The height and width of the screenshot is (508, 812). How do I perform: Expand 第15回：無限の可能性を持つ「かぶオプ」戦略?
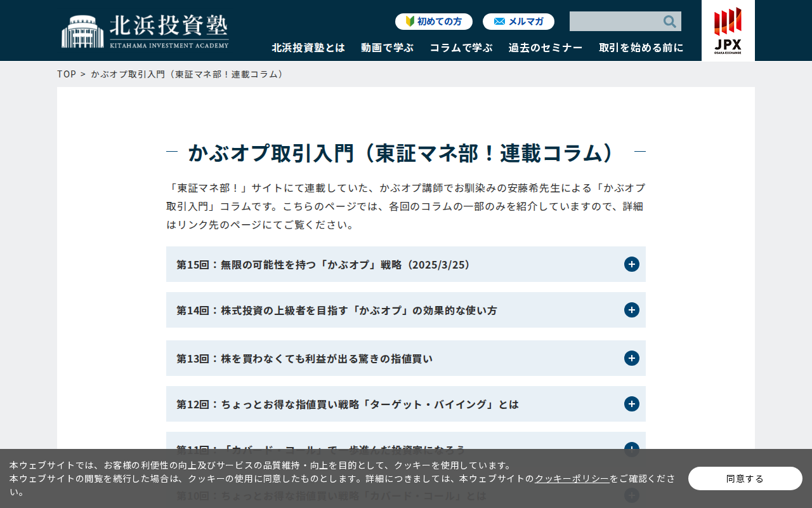pos(406,264)
